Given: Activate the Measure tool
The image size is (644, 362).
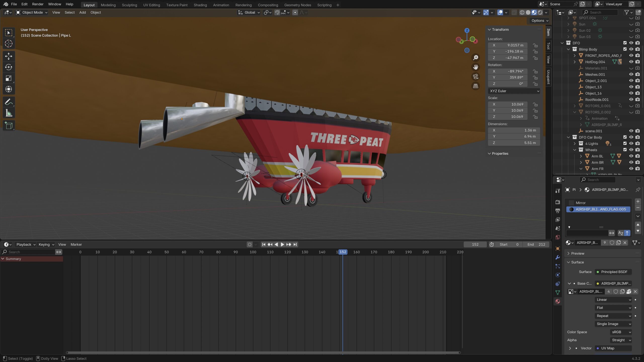Looking at the screenshot, I should tap(9, 113).
